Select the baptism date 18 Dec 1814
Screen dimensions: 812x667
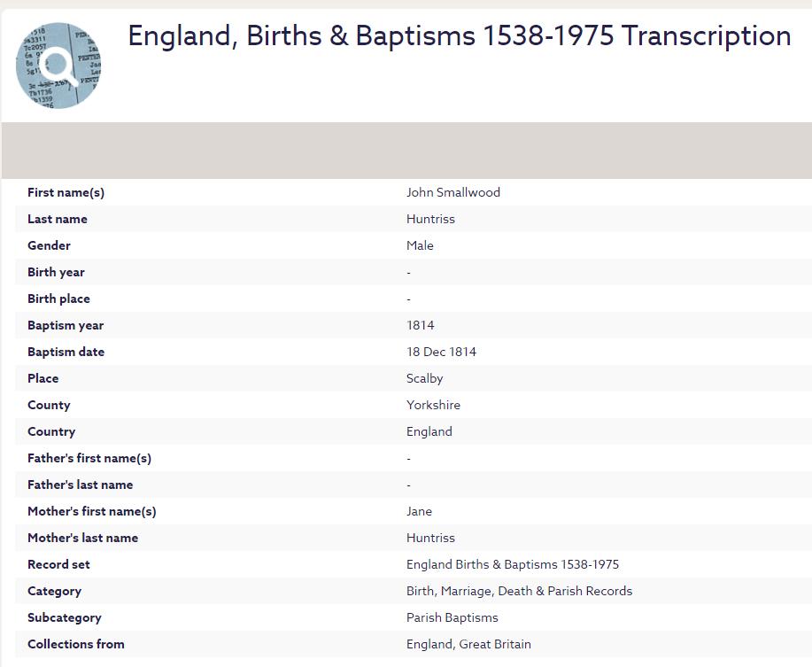pyautogui.click(x=441, y=352)
